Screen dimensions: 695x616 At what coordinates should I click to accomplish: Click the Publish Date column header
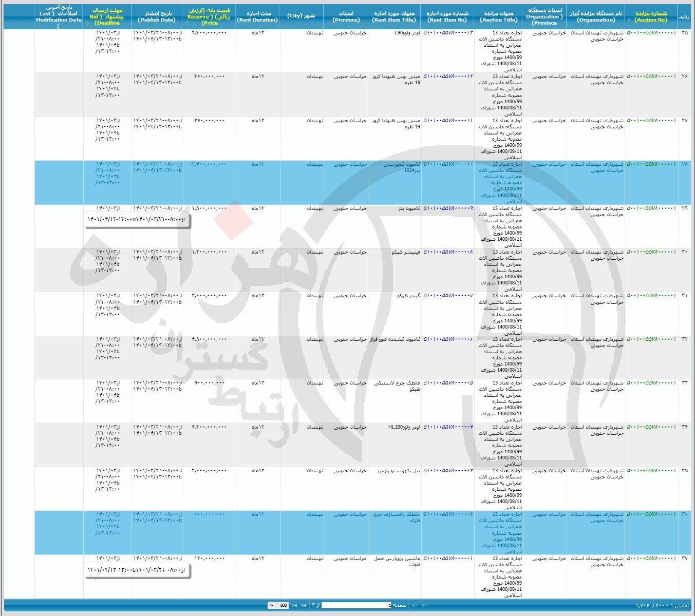pos(157,16)
